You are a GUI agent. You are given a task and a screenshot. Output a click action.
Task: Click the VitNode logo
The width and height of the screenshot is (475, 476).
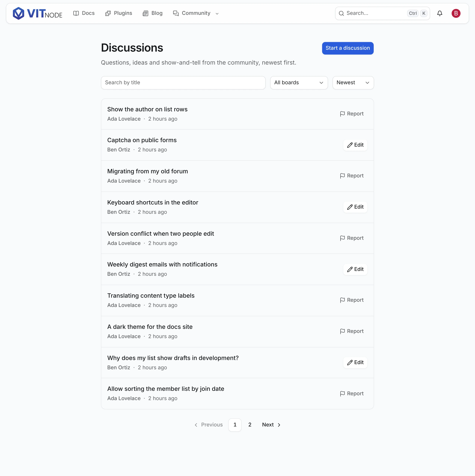pos(37,13)
